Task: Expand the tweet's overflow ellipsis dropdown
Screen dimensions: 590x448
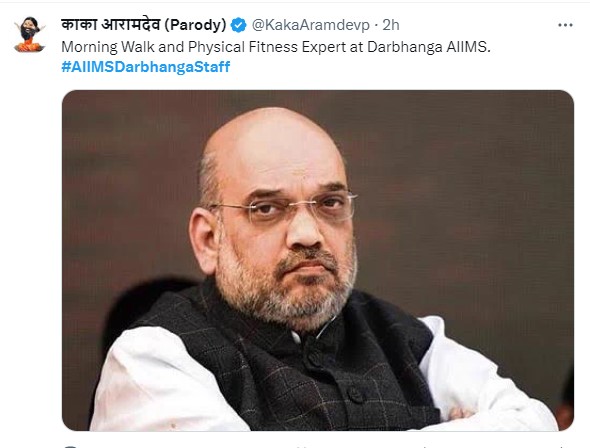Action: pos(565,25)
